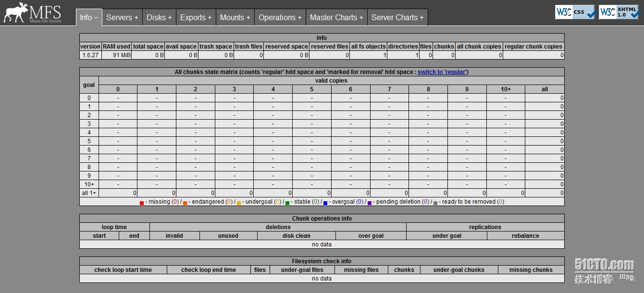Click the "trash files" column header
This screenshot has height=293, width=644.
pos(249,47)
